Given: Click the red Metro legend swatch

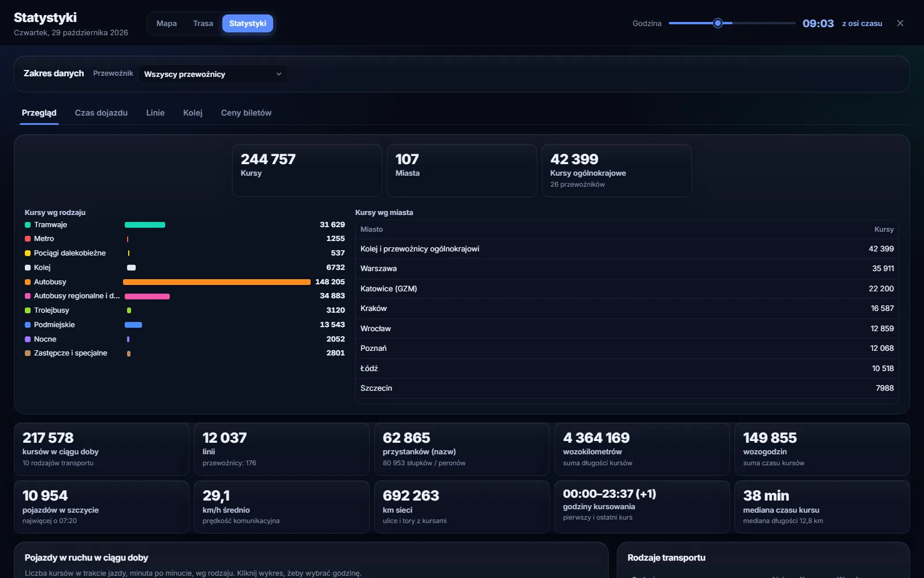Looking at the screenshot, I should pos(28,239).
